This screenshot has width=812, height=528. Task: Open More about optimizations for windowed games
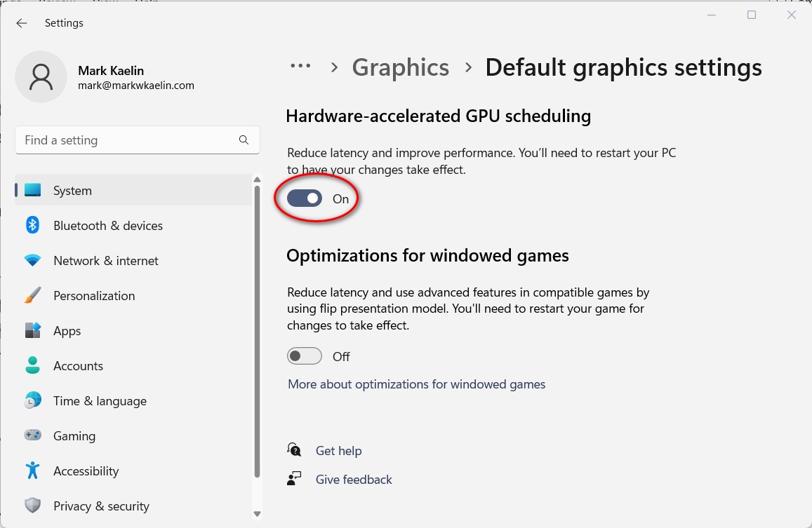[417, 384]
